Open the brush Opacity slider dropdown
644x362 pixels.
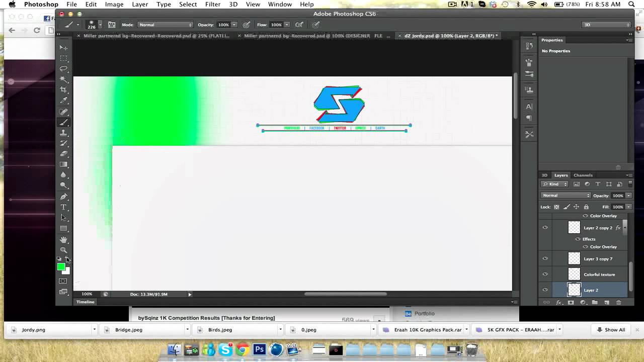click(x=234, y=25)
